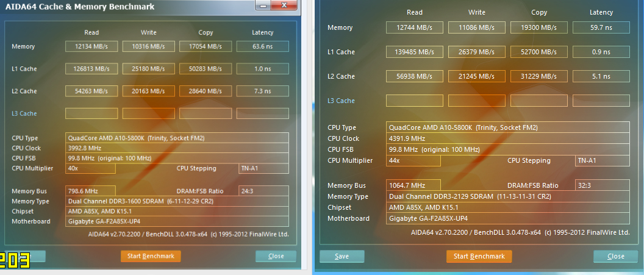
Task: Click the DDR3-1600 SDRAM Memory Type field
Action: click(177, 201)
